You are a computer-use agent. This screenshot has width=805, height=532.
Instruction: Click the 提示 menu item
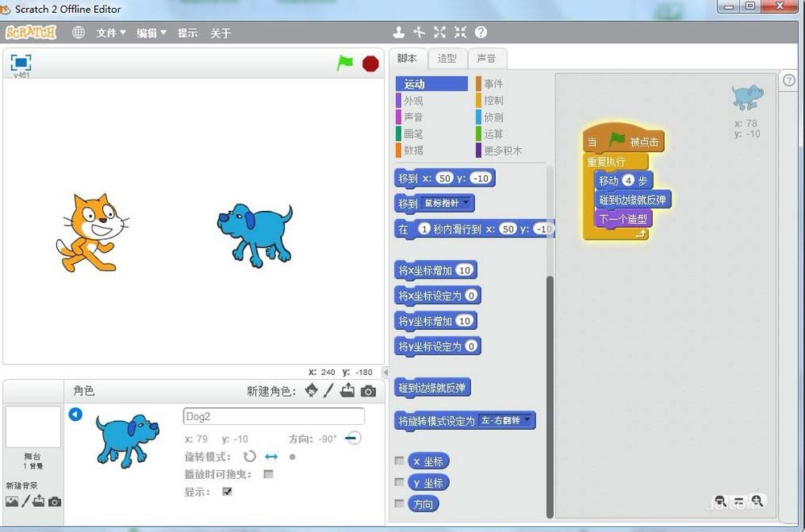[188, 33]
